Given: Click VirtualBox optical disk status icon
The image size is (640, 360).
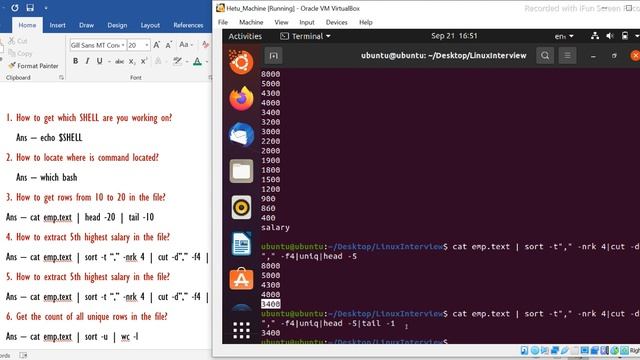Looking at the screenshot, I should click(x=534, y=350).
